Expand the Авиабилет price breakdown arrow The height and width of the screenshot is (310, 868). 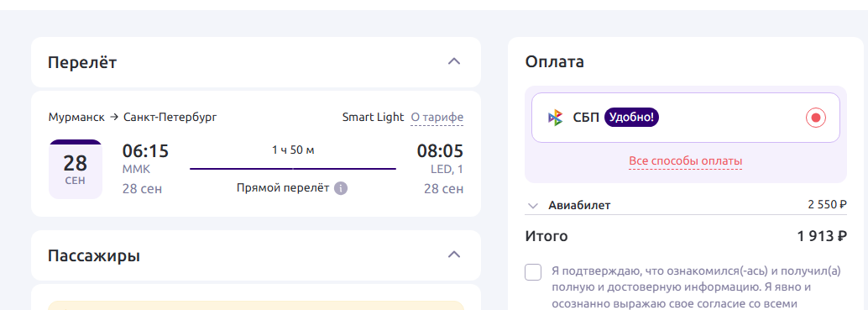[x=533, y=205]
